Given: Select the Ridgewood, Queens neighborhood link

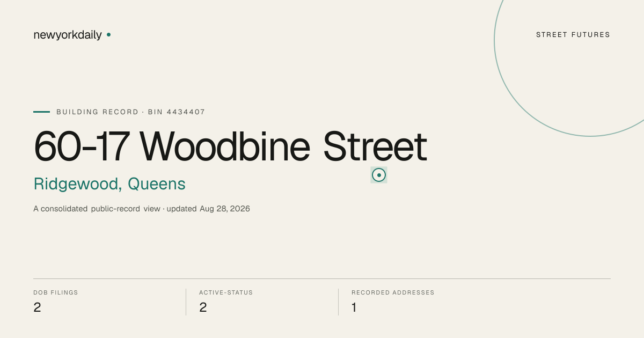Looking at the screenshot, I should point(109,184).
